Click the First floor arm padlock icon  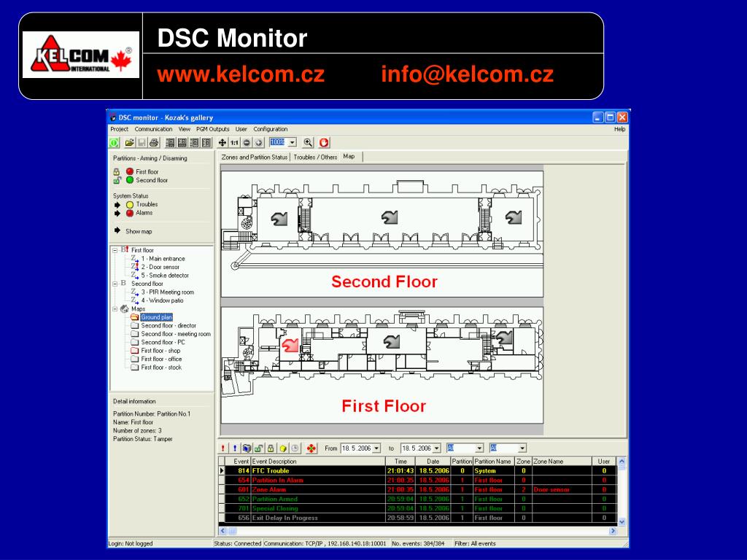(117, 171)
